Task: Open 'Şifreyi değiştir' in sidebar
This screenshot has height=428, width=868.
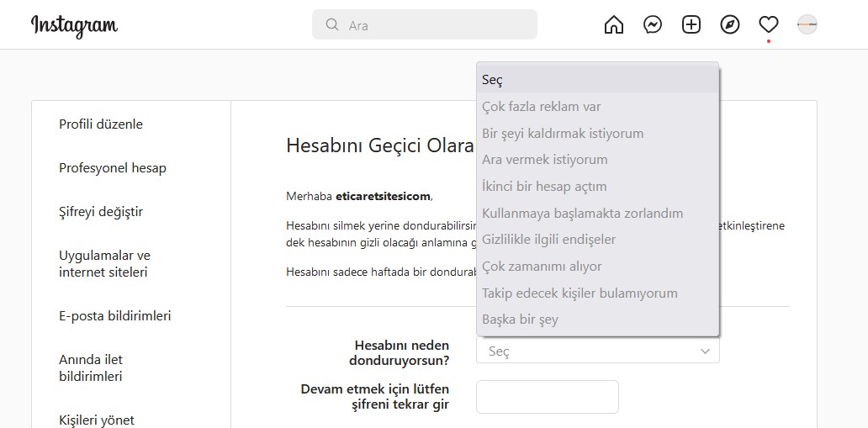Action: [x=101, y=212]
